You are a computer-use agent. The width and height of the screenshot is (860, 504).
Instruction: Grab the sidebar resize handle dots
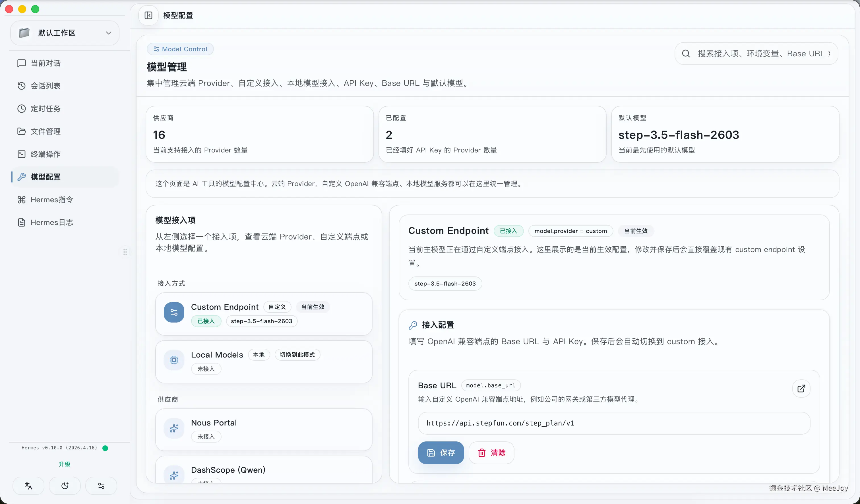pos(125,252)
